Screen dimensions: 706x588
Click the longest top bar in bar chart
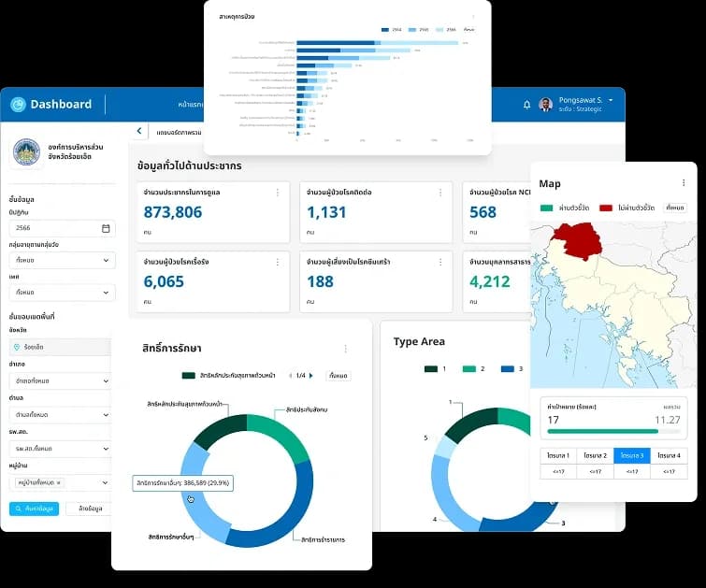pos(378,43)
